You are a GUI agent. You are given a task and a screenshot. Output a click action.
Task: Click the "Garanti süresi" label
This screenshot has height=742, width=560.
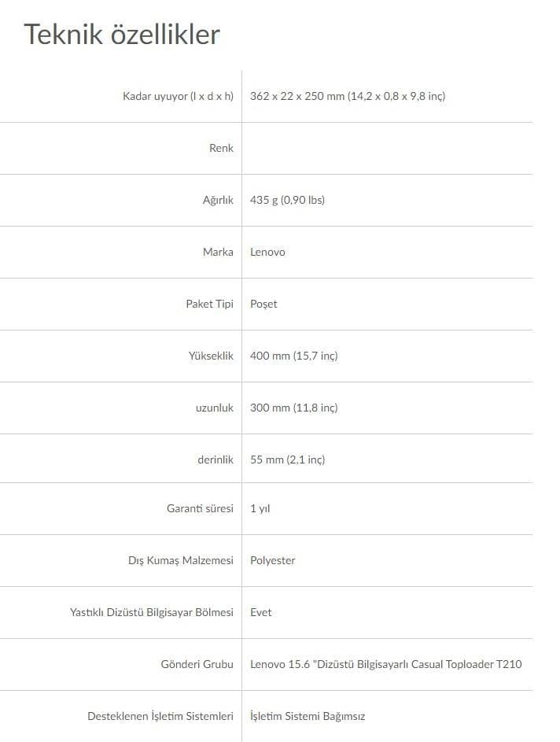pyautogui.click(x=200, y=508)
